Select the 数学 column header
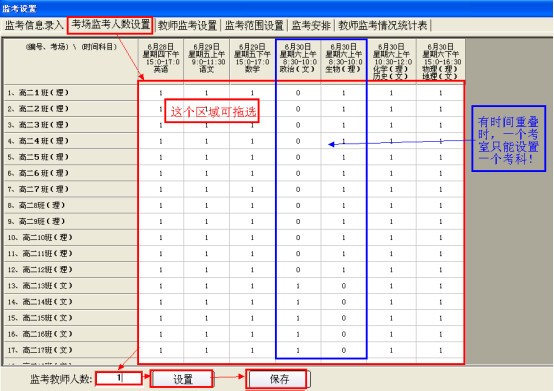Screen dimensions: 554x391 click(x=252, y=60)
